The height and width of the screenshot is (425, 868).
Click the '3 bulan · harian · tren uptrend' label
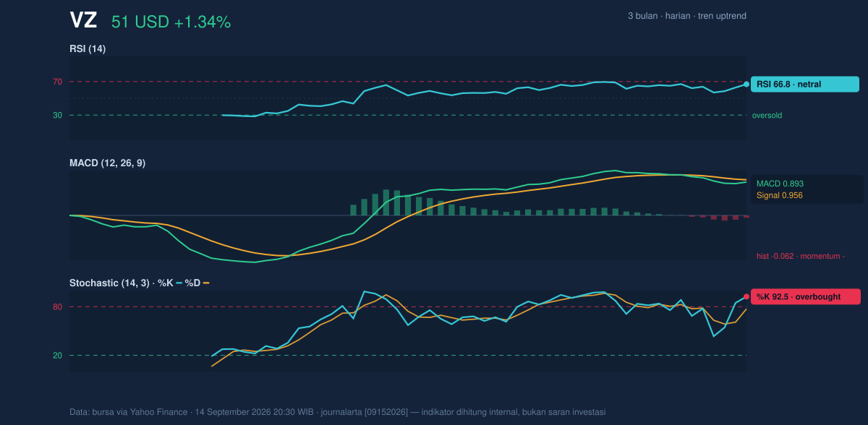(x=687, y=16)
